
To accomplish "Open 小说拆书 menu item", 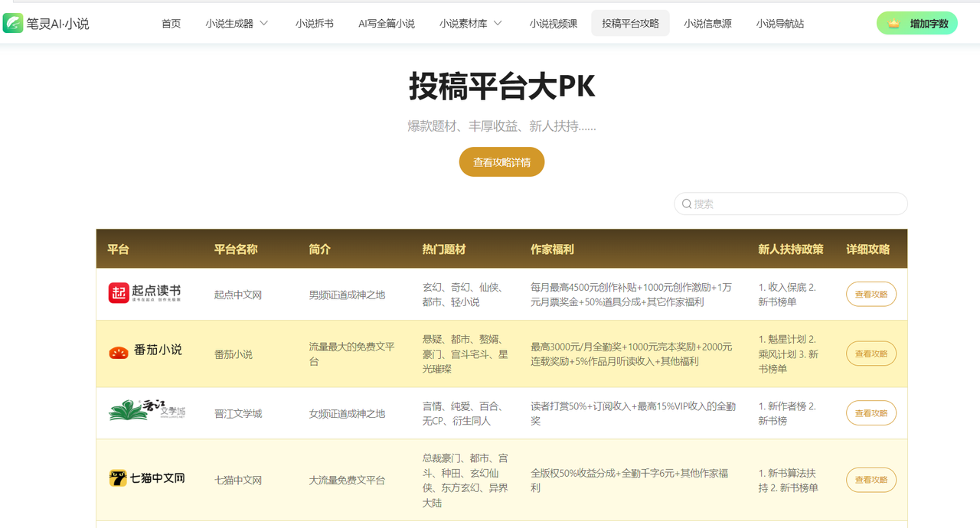I will pyautogui.click(x=315, y=24).
